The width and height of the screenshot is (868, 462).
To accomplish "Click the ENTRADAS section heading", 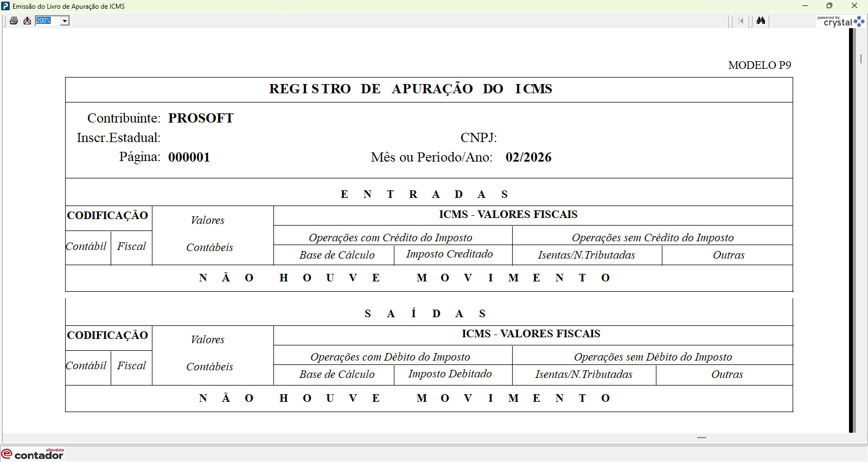I will (x=424, y=194).
